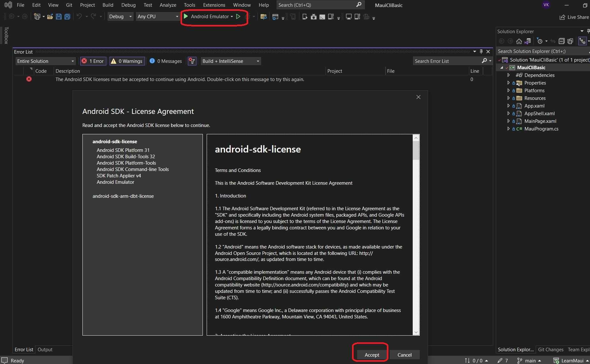Open the File menu
Viewport: 590px width, 364px height.
point(20,5)
